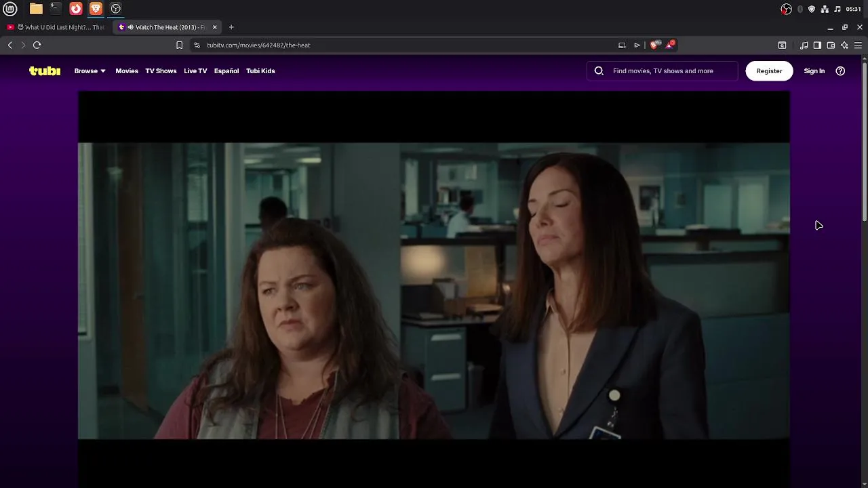The width and height of the screenshot is (868, 488).
Task: Open the shield security tray icon
Action: [812, 9]
